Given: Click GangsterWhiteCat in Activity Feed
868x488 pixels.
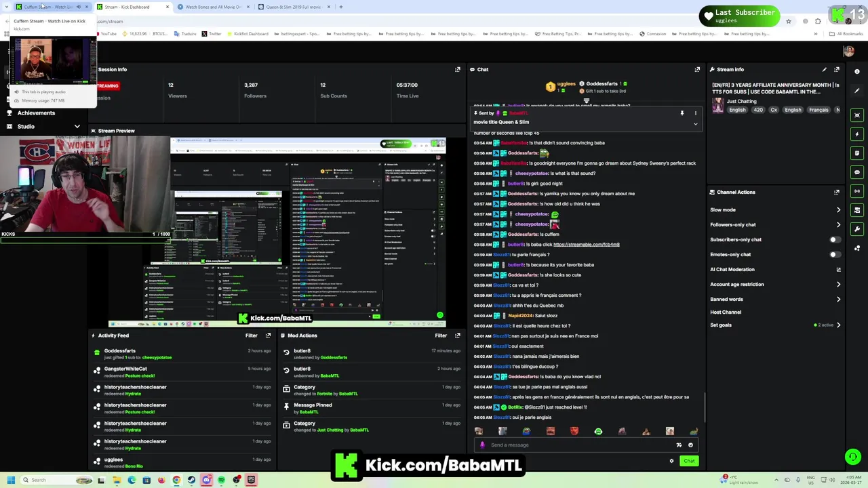Looking at the screenshot, I should point(125,369).
